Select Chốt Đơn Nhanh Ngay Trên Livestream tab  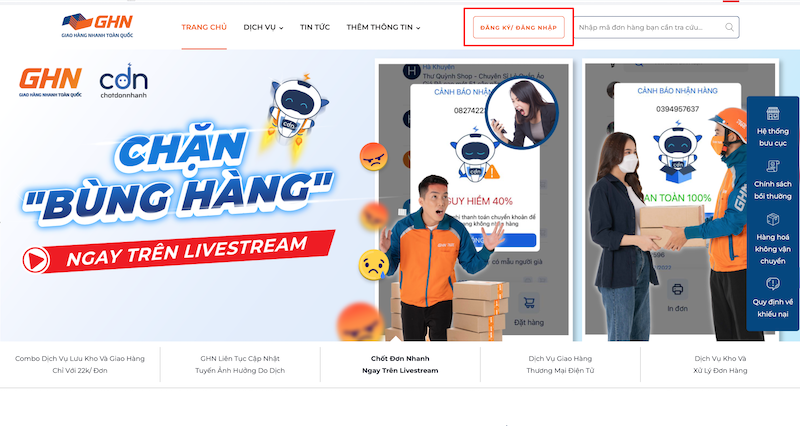(x=401, y=364)
